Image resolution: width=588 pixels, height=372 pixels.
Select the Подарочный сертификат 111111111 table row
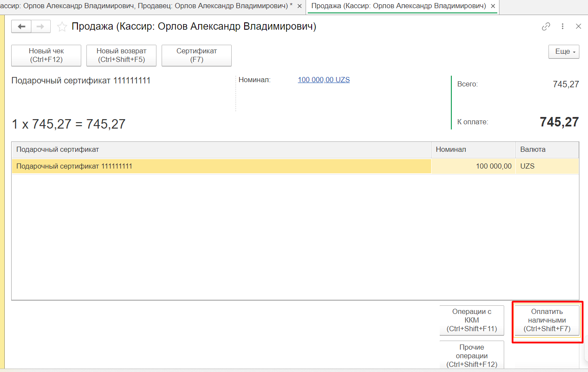tap(221, 166)
